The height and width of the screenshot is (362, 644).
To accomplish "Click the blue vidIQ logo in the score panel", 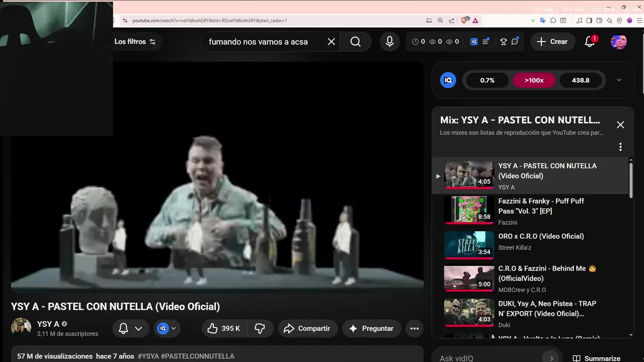I will (x=448, y=80).
